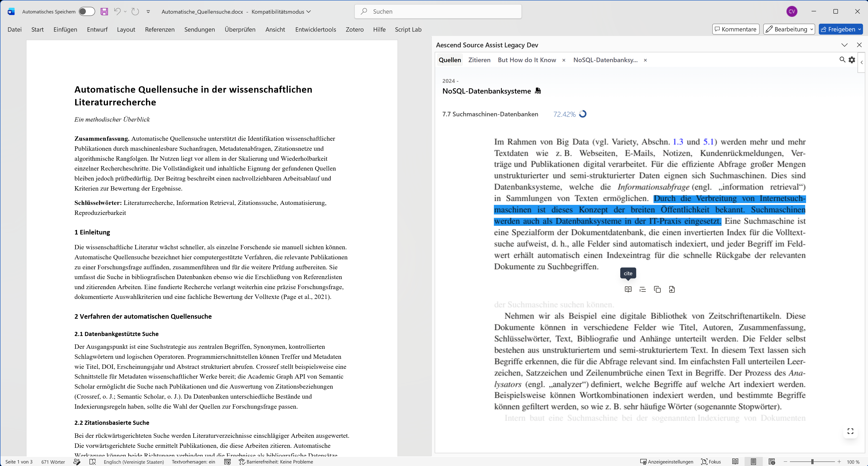Redo the last action

(135, 11)
